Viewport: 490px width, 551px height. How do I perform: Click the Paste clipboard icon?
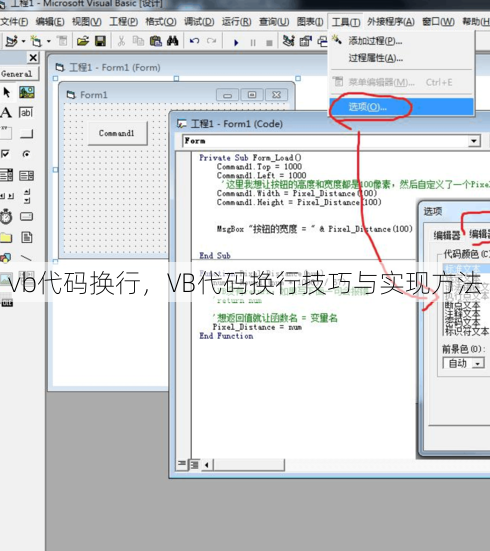(155, 41)
